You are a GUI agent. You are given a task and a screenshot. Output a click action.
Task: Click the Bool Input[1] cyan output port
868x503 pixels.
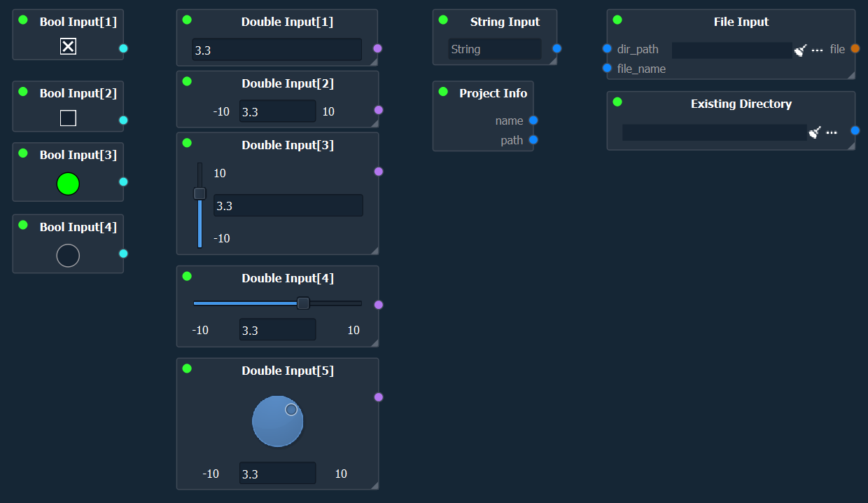(123, 48)
